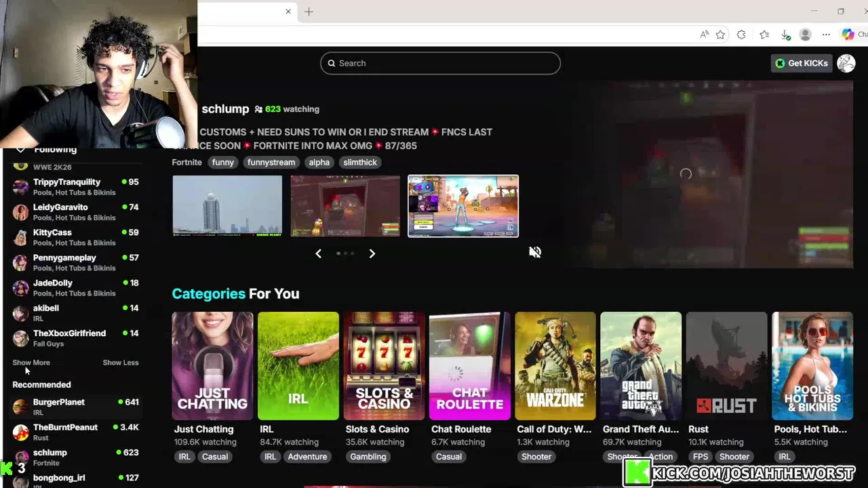Close the current browser tab

pyautogui.click(x=288, y=12)
